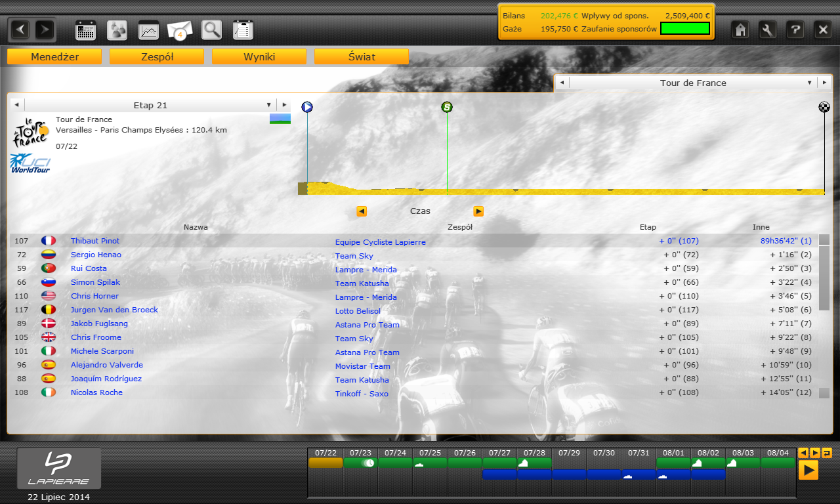The width and height of the screenshot is (840, 504).
Task: Click the sprint marker on stage profile
Action: point(447,107)
